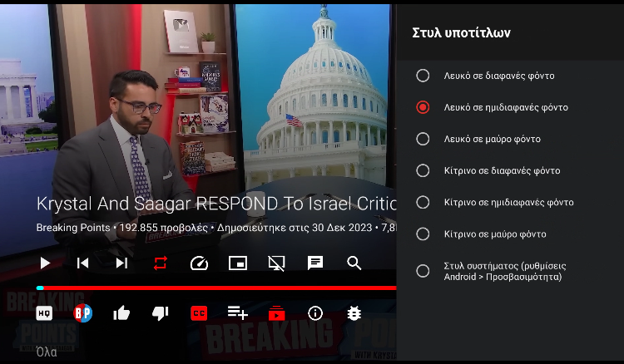
Task: Open the red playlist queue icon
Action: (x=276, y=313)
